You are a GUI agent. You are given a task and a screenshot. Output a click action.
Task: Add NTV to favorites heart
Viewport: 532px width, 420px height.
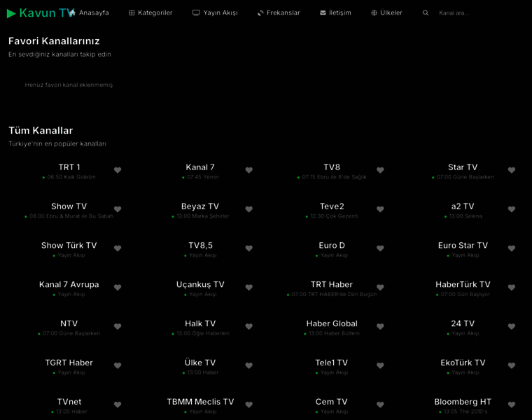[118, 326]
